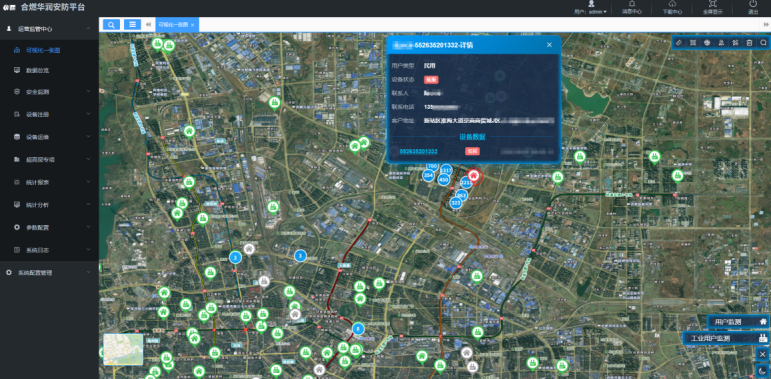Click the fourth map toolbar icon after the globe
This screenshot has width=771, height=379.
pos(721,43)
